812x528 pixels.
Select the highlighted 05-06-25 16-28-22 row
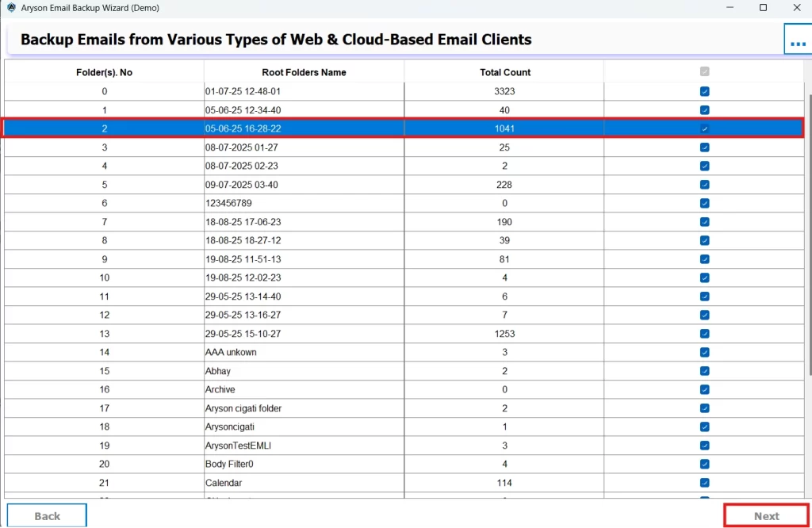(x=304, y=128)
